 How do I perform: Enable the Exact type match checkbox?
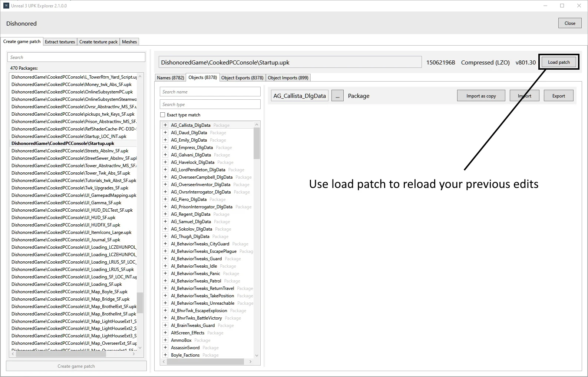[x=163, y=115]
